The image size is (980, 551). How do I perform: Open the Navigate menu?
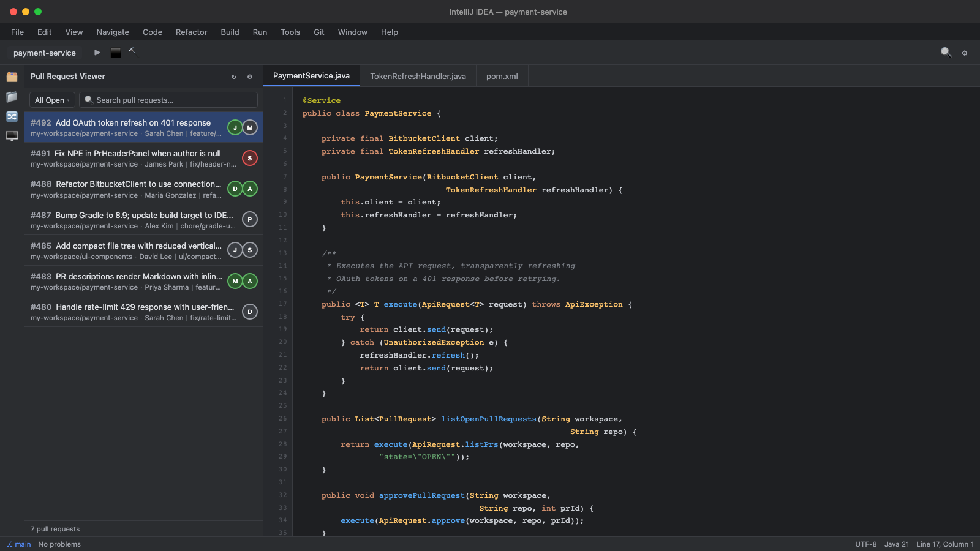(113, 32)
